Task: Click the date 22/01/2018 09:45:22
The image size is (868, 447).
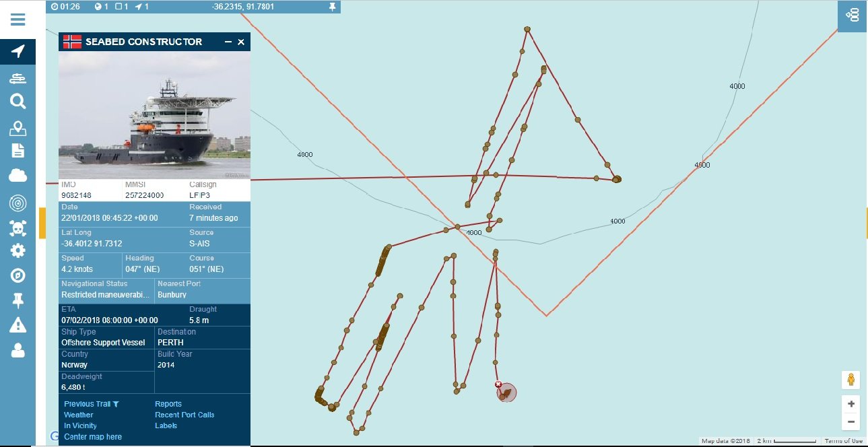Action: 110,218
